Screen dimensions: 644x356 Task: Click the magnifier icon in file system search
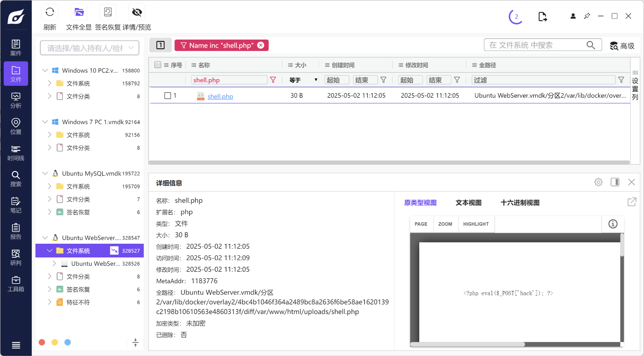[591, 45]
